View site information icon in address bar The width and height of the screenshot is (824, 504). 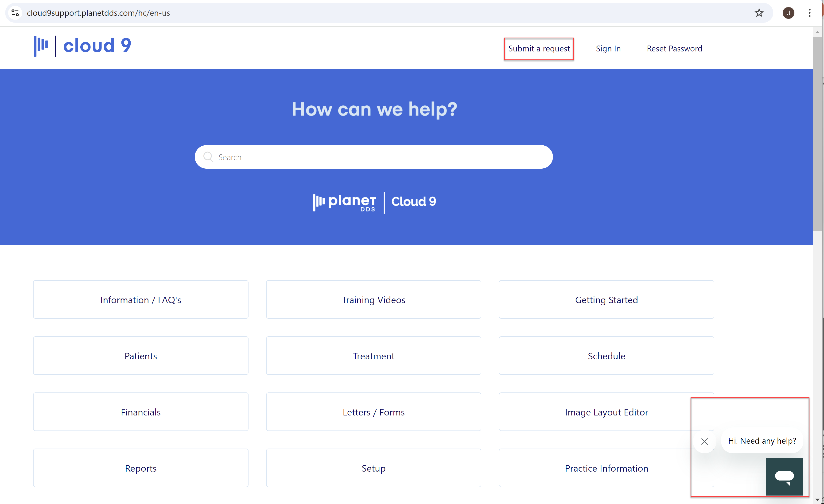(15, 13)
